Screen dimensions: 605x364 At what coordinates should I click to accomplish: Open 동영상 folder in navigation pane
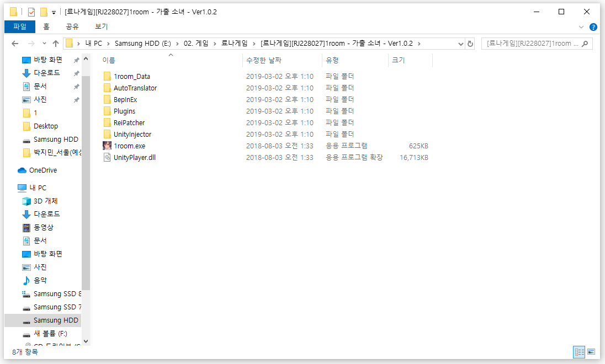[x=38, y=227]
